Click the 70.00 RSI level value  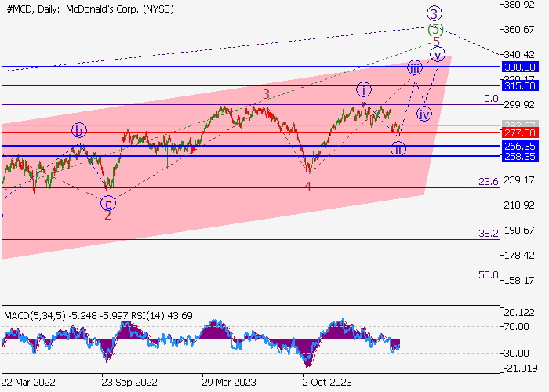tap(516, 327)
